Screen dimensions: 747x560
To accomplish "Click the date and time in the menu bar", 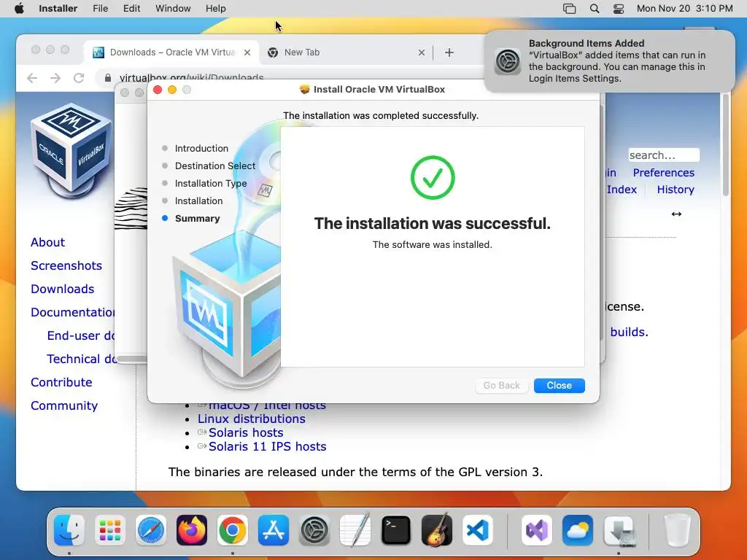I will point(684,9).
